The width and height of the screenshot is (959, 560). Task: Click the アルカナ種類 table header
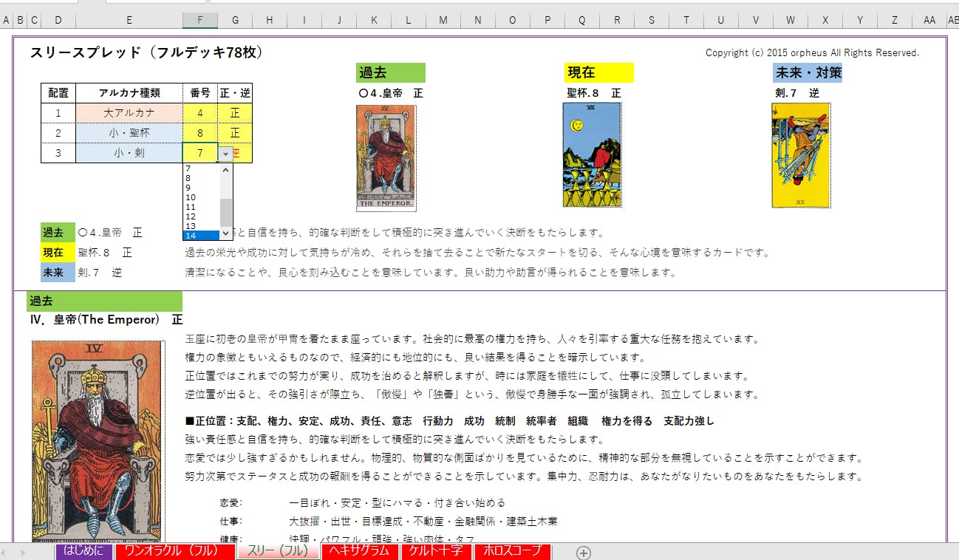129,93
